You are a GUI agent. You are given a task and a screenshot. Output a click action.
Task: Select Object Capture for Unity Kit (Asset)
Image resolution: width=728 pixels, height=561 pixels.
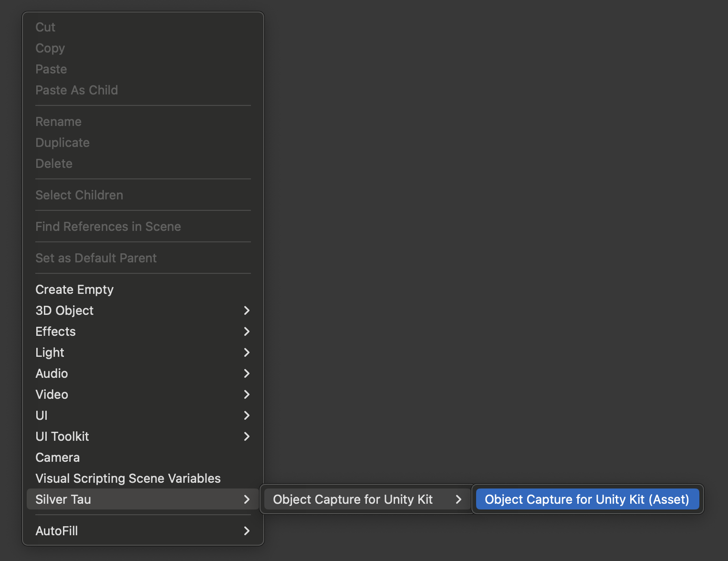point(588,499)
